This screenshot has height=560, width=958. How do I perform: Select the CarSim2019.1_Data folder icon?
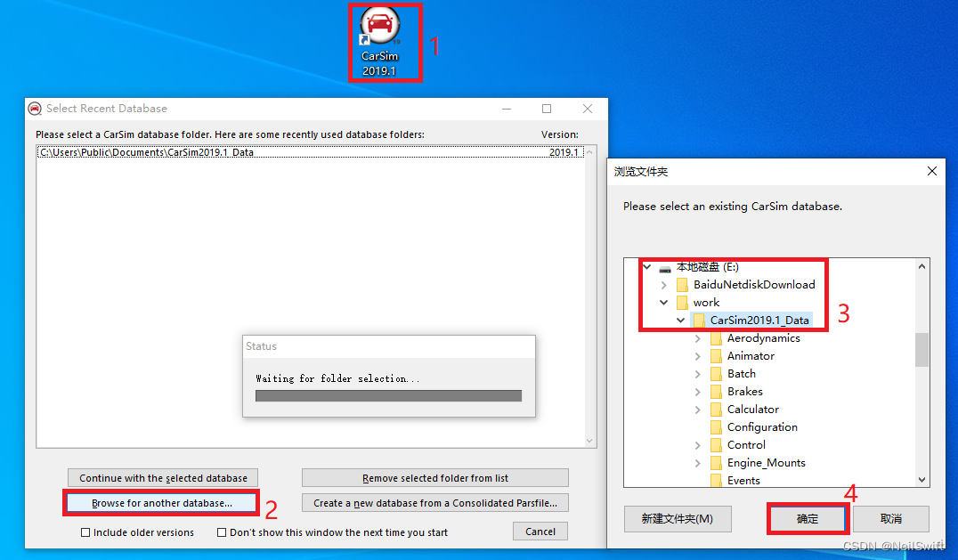click(x=699, y=321)
